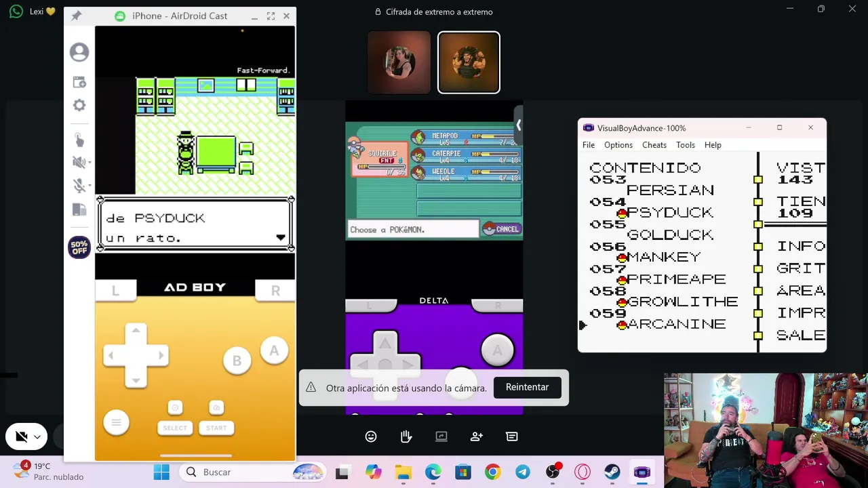Tap the yellow emulator A button

pos(274,350)
